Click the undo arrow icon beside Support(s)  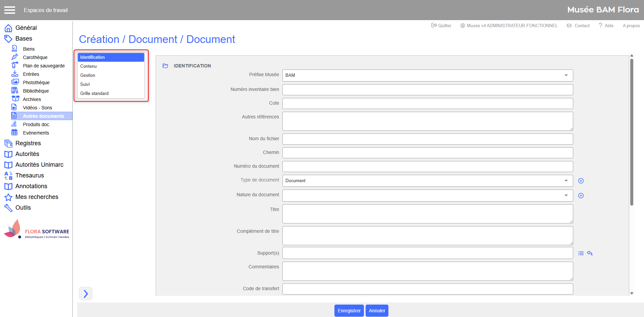[590, 253]
